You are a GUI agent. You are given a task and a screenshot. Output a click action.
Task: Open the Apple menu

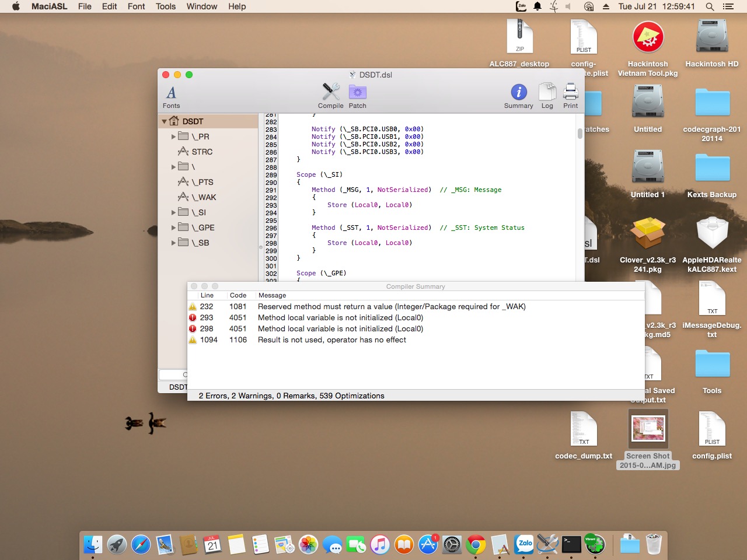pyautogui.click(x=16, y=6)
